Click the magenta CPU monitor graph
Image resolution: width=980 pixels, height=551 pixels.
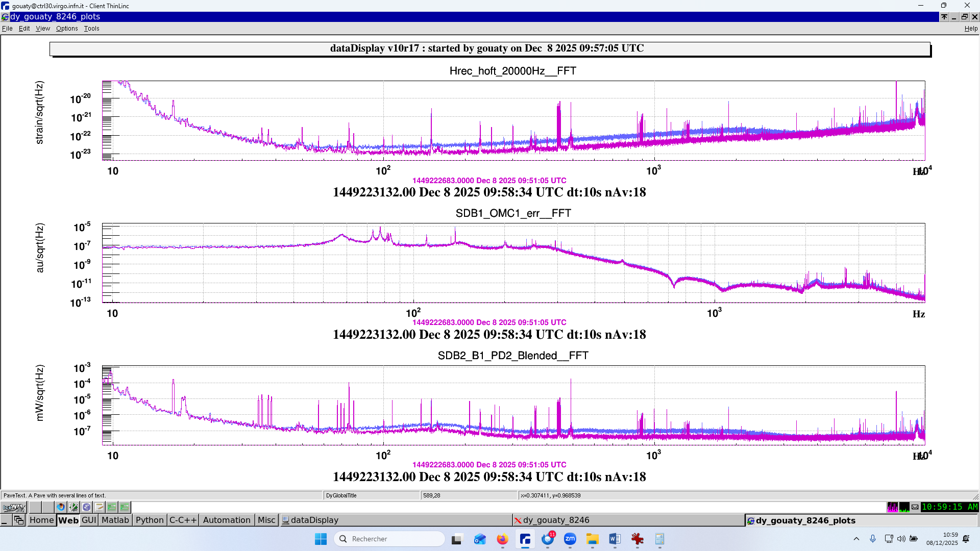(892, 507)
